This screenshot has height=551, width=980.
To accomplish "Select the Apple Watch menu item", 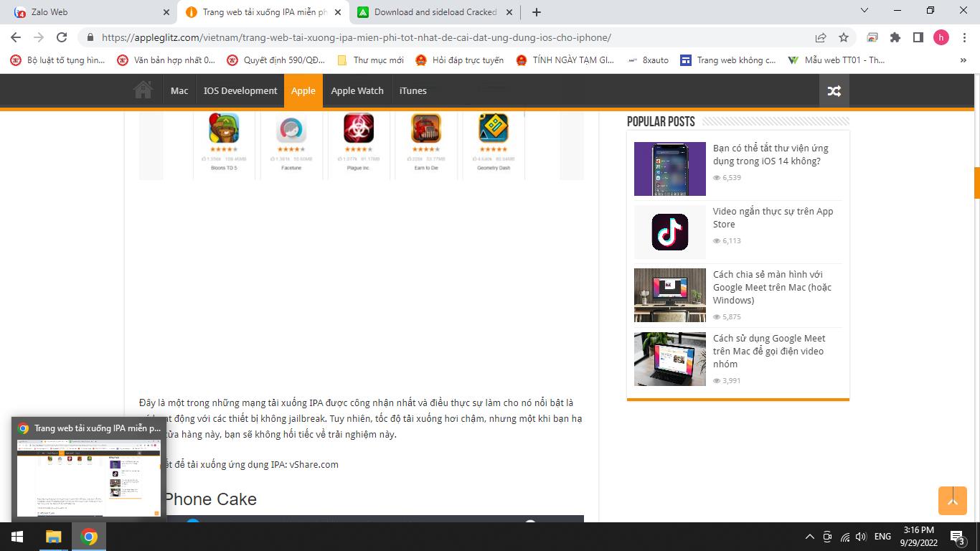I will (357, 91).
